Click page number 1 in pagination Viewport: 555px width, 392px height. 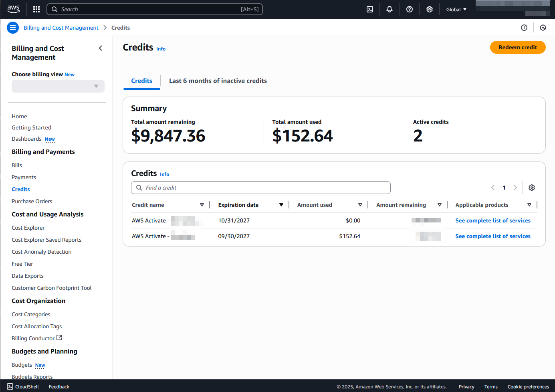click(x=504, y=188)
